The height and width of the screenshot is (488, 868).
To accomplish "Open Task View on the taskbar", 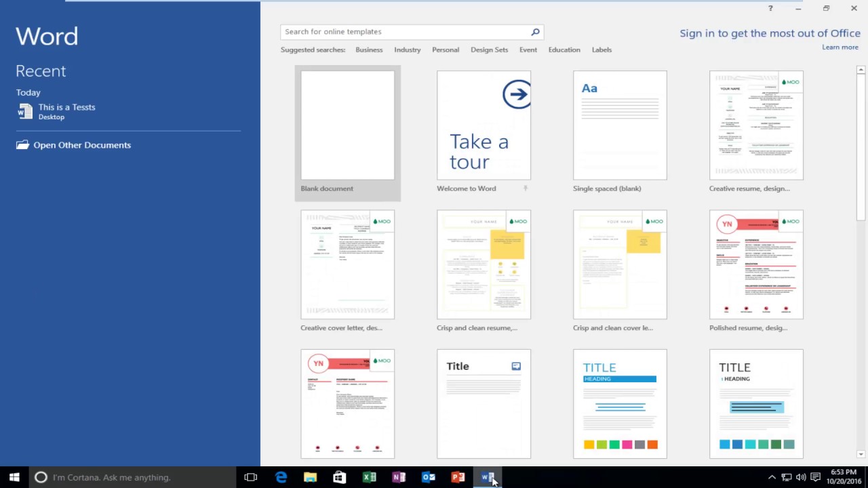I will point(251,477).
